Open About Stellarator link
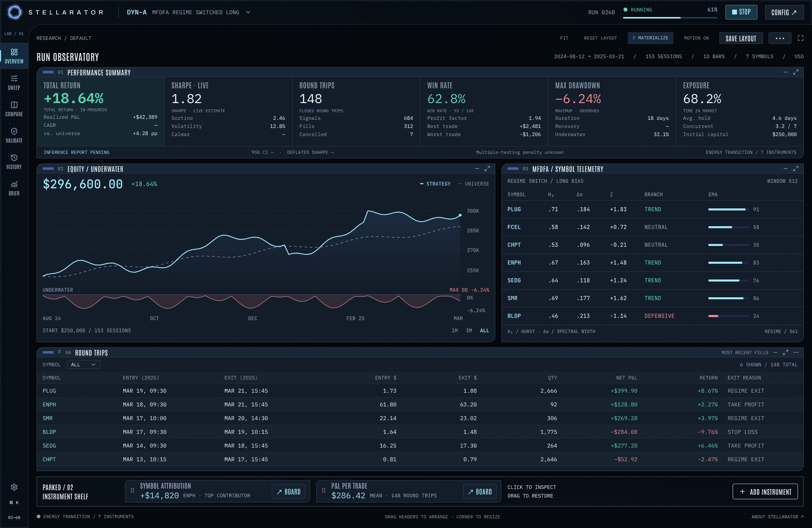Image resolution: width=812 pixels, height=528 pixels. point(777,517)
